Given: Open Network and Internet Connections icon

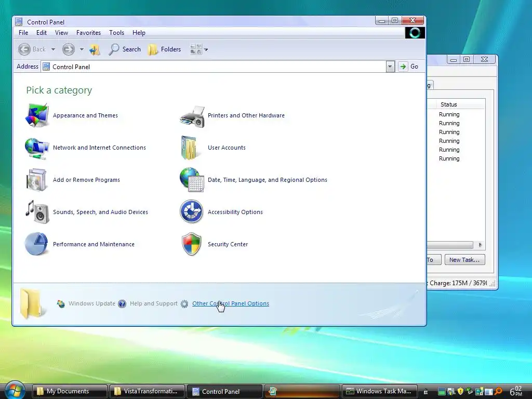Looking at the screenshot, I should click(x=37, y=148).
